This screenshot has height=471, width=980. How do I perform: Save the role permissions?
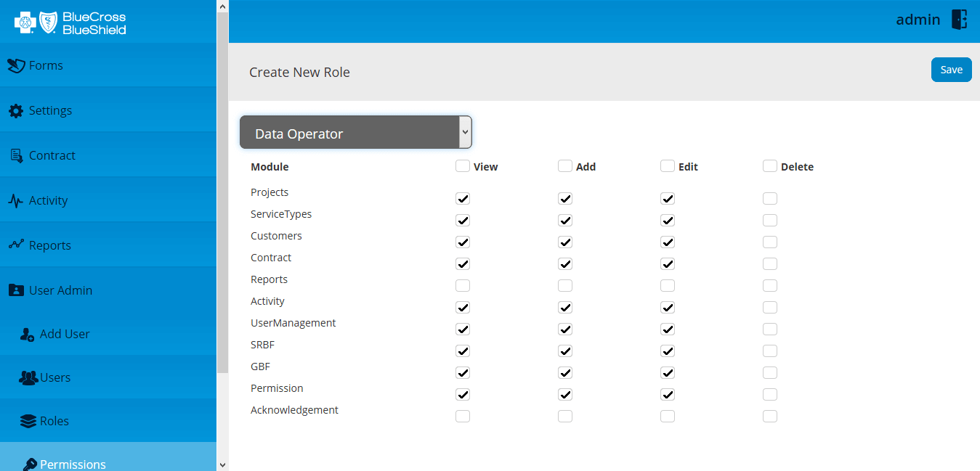951,70
